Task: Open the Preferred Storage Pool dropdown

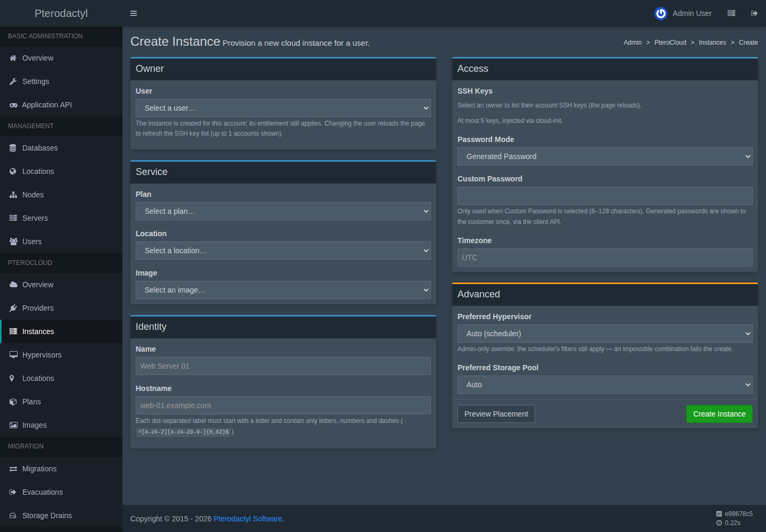Action: (x=605, y=385)
